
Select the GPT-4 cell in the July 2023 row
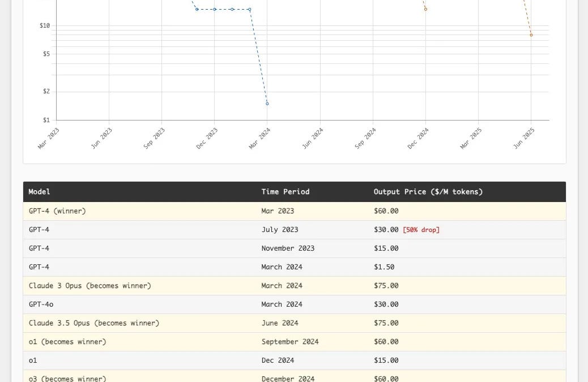[x=39, y=230]
